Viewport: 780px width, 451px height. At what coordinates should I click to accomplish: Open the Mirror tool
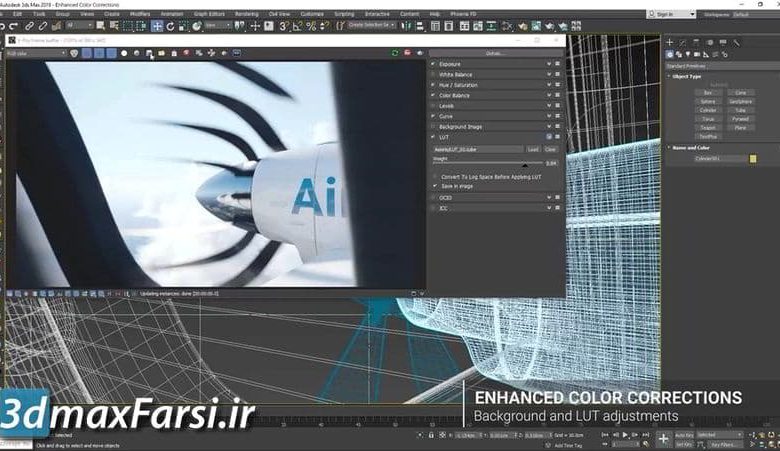pyautogui.click(x=406, y=26)
